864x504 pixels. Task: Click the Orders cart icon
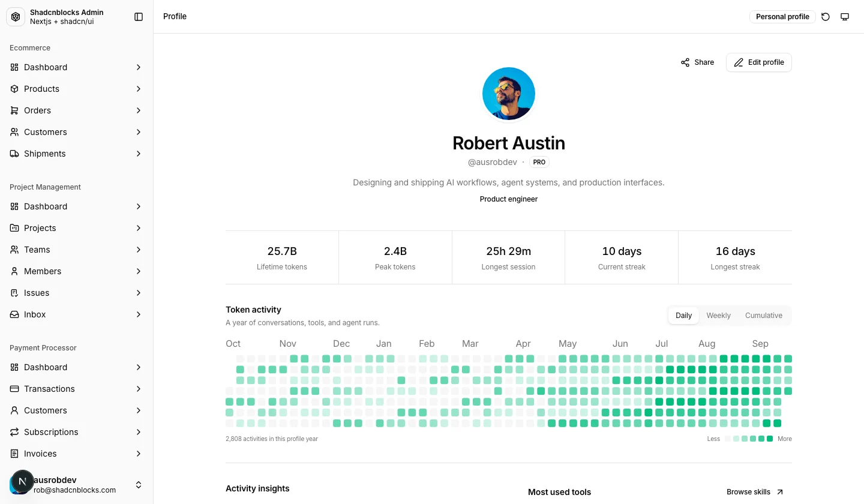tap(14, 110)
